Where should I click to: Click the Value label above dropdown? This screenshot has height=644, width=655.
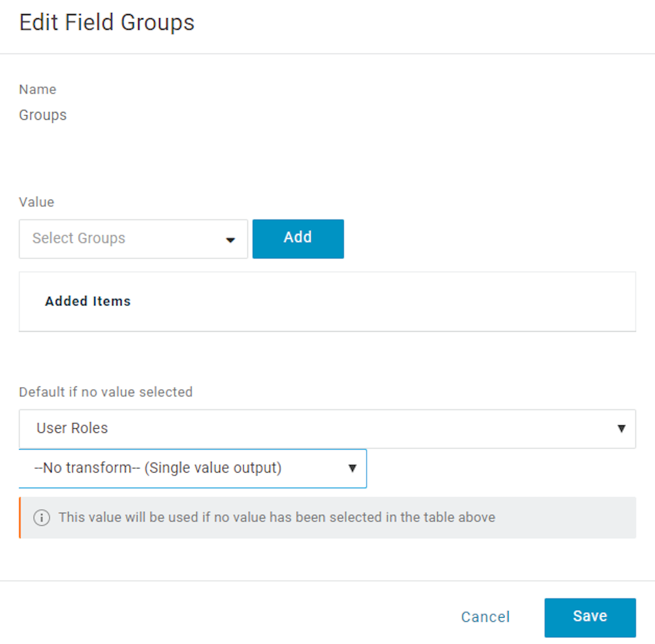coord(36,202)
